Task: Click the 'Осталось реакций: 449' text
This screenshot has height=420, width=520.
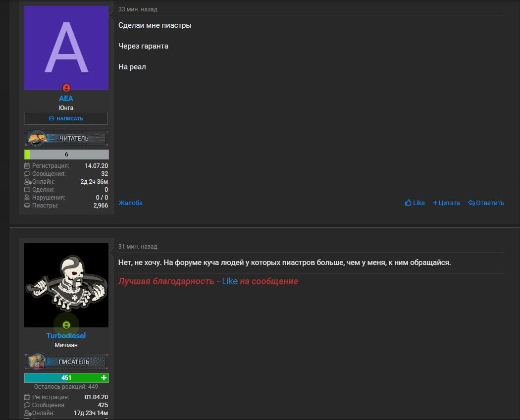Action: pyautogui.click(x=66, y=386)
